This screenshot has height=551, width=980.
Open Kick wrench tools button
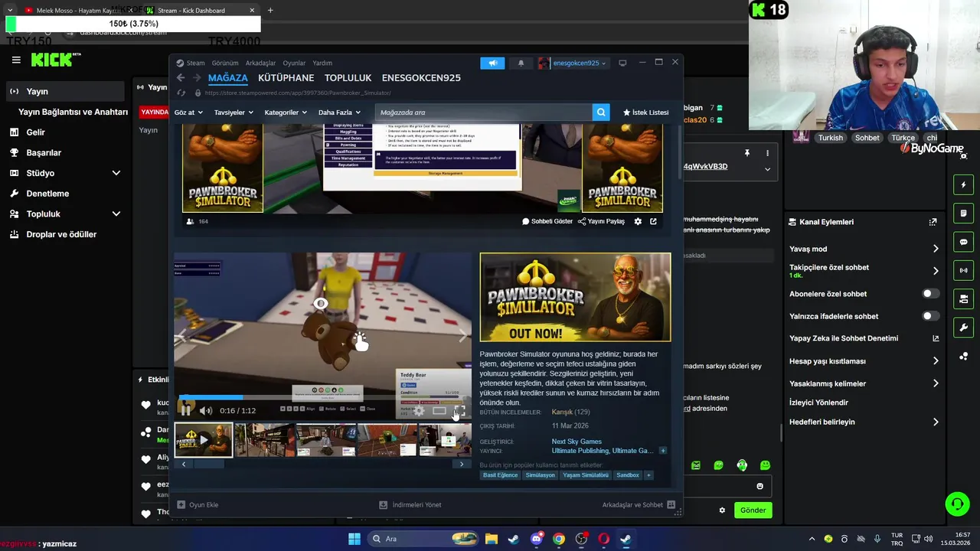[x=963, y=328]
